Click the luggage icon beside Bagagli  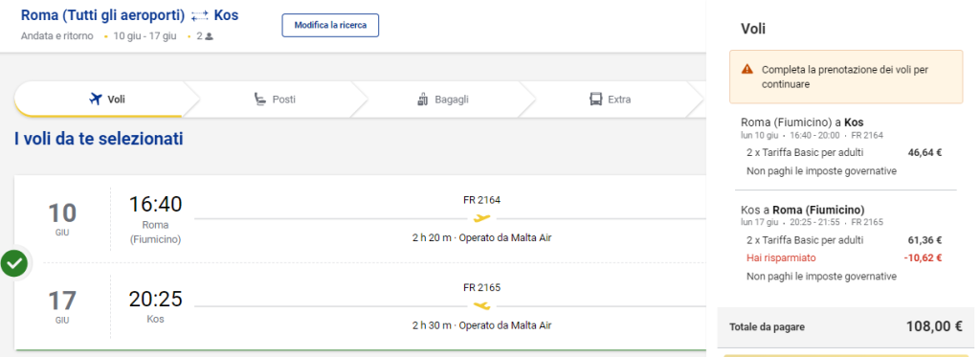pos(423,99)
